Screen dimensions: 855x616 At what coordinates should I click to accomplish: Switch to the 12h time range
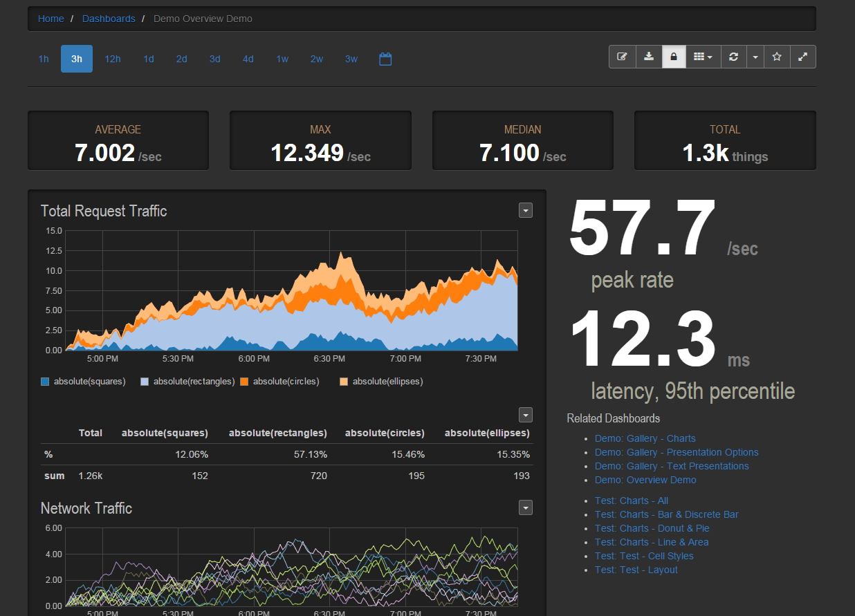click(x=113, y=59)
